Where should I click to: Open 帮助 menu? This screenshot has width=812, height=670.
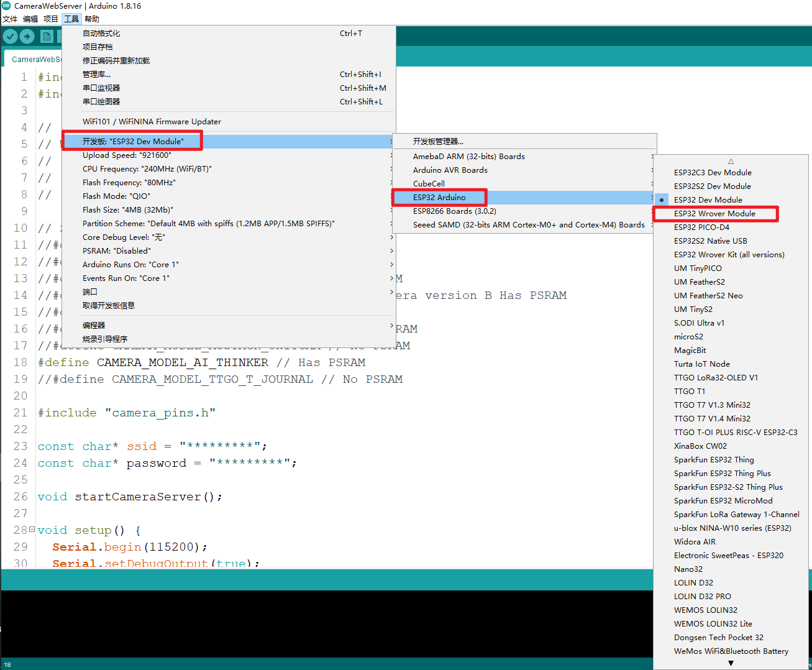pyautogui.click(x=92, y=19)
